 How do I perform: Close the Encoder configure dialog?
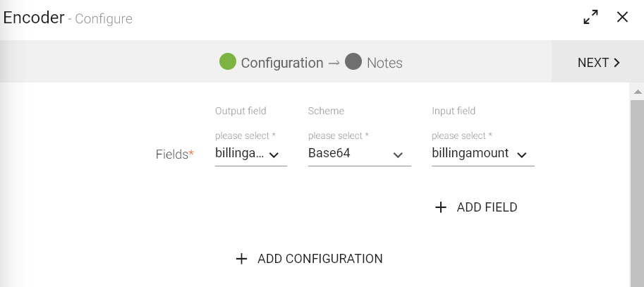pyautogui.click(x=622, y=18)
